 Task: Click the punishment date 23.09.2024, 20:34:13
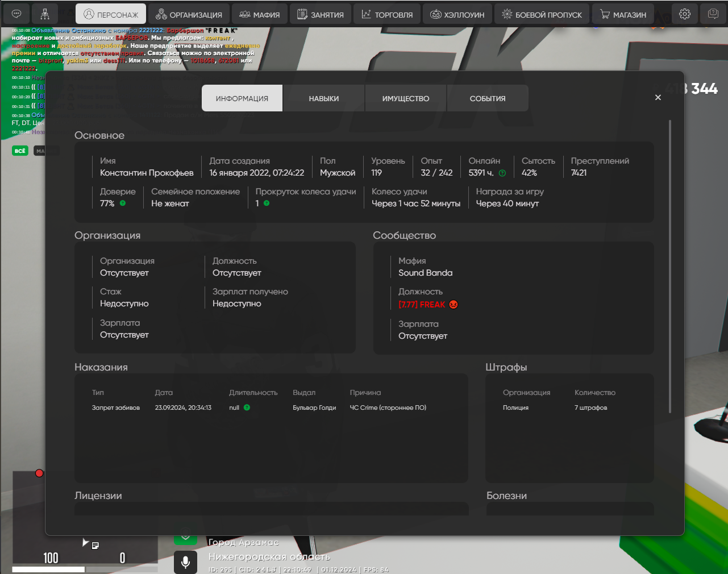pyautogui.click(x=183, y=407)
